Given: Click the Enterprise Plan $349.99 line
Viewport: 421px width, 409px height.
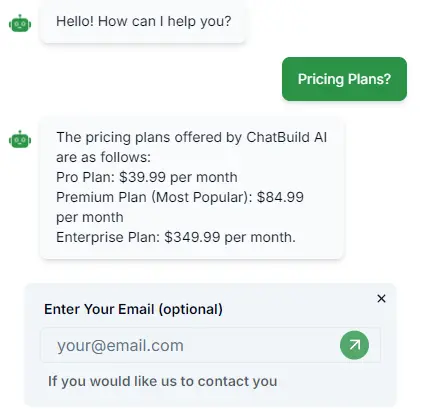Looking at the screenshot, I should tap(176, 237).
